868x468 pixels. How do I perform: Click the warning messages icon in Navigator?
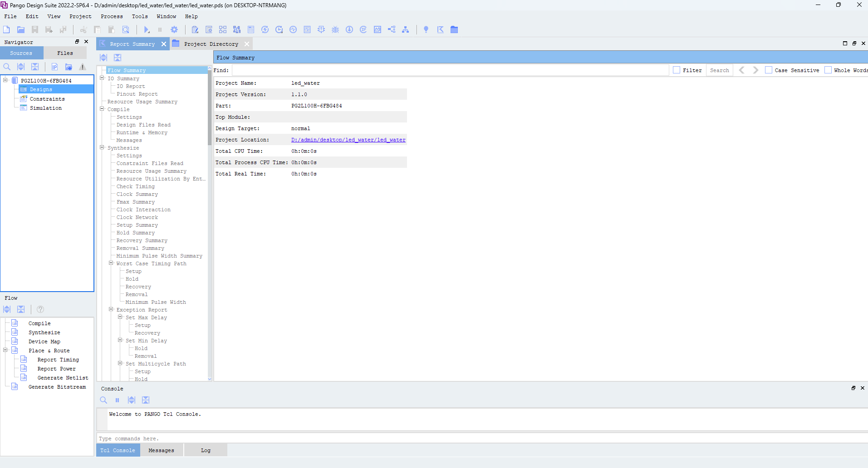pos(83,67)
